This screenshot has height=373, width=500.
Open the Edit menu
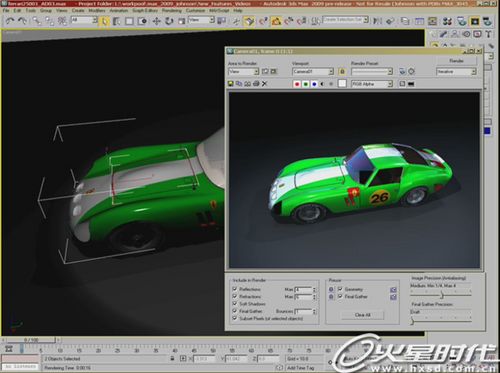click(17, 11)
